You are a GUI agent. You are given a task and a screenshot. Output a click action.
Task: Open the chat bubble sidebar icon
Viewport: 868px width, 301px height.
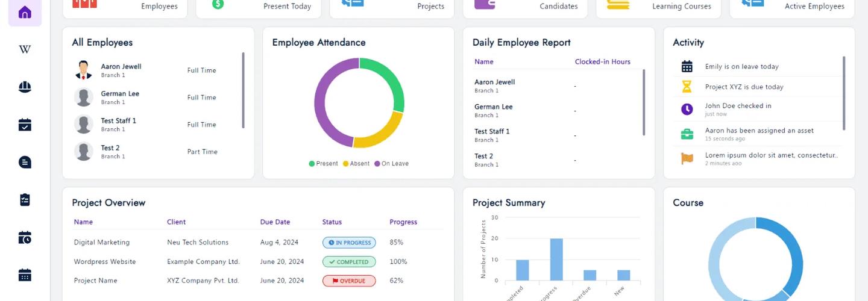25,162
